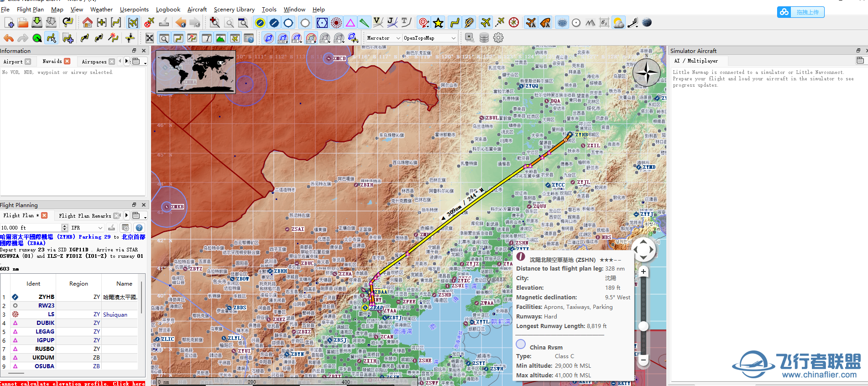Open the Scenery Library menu

pos(234,9)
